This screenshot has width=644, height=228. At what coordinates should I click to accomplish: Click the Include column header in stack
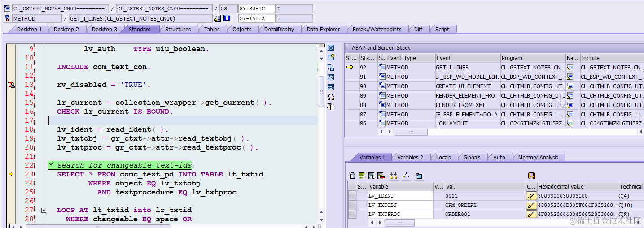612,58
